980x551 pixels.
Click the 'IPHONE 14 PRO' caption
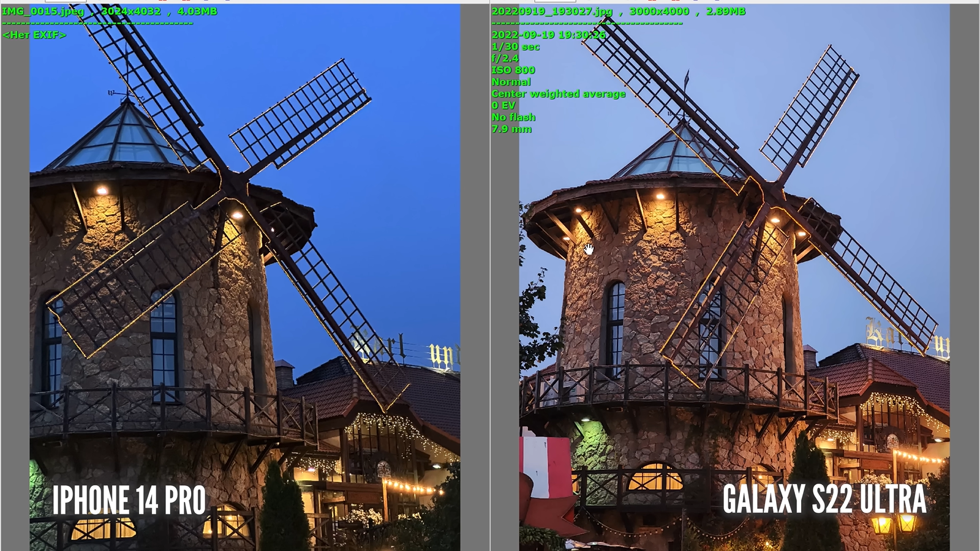tap(129, 500)
